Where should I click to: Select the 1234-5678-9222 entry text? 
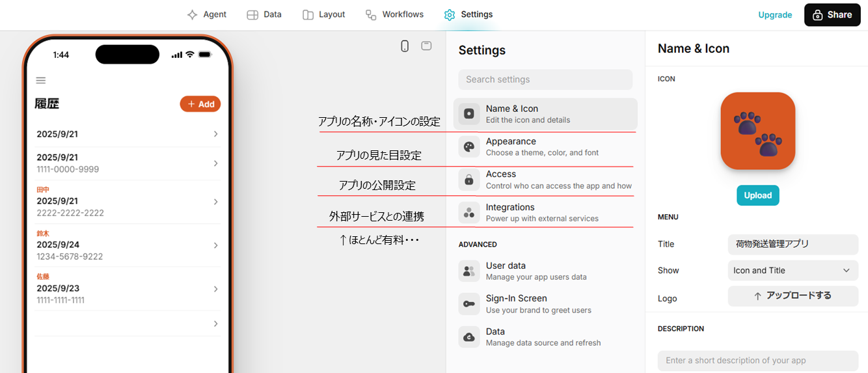pyautogui.click(x=70, y=256)
